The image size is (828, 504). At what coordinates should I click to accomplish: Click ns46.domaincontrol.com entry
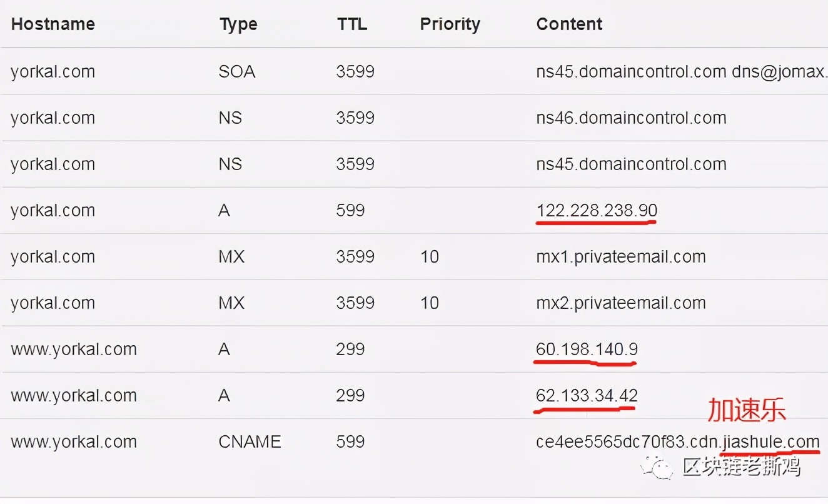point(631,118)
